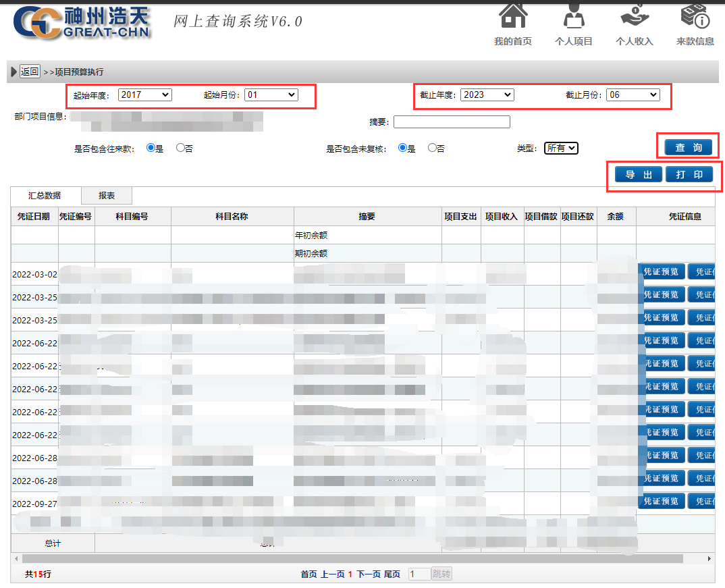Go to 下一页 in pagination

click(x=369, y=573)
